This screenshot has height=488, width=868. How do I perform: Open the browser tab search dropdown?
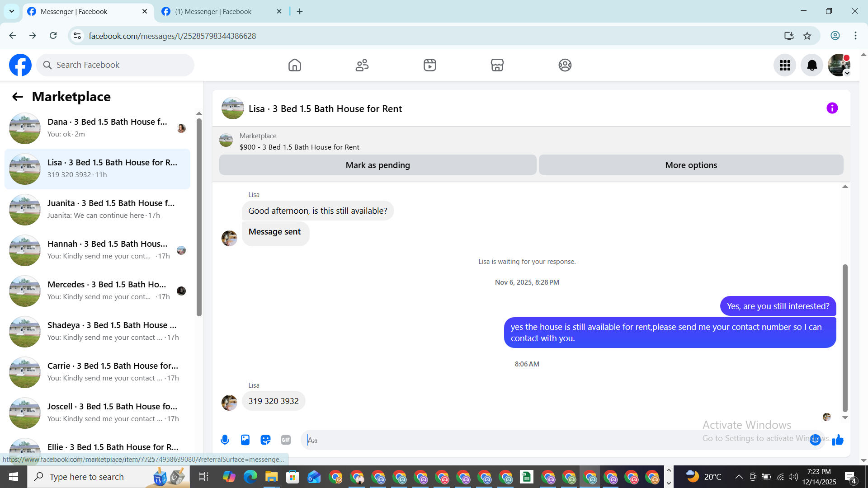(12, 11)
